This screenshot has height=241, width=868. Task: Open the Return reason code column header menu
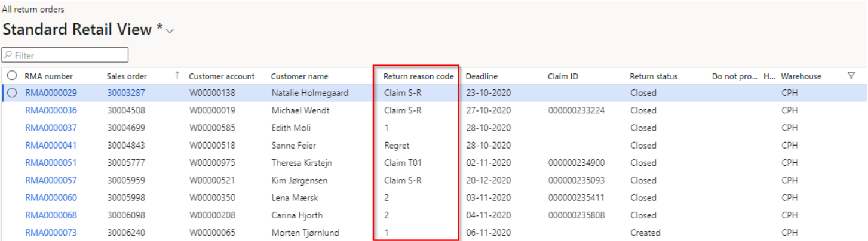click(418, 76)
